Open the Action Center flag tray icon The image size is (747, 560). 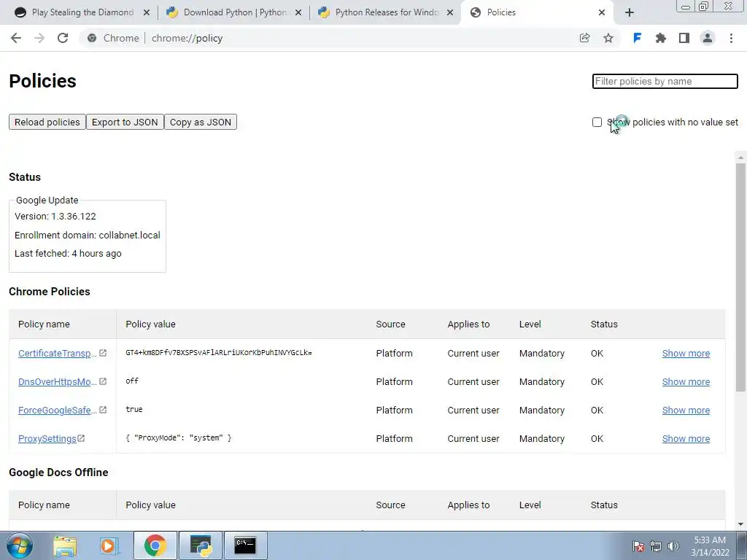[x=638, y=546]
